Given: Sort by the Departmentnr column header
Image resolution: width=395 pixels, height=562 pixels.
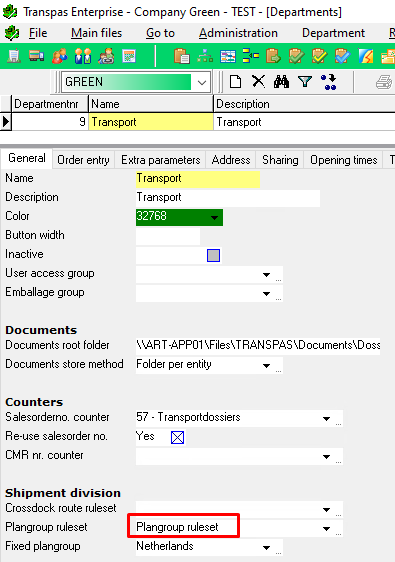Looking at the screenshot, I should point(50,104).
